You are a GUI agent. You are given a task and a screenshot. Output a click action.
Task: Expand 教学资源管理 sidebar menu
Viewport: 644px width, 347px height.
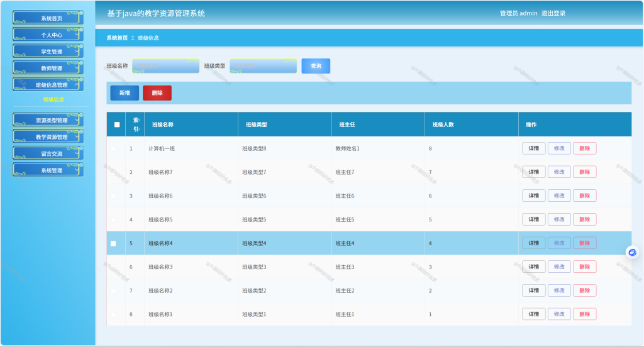click(48, 137)
